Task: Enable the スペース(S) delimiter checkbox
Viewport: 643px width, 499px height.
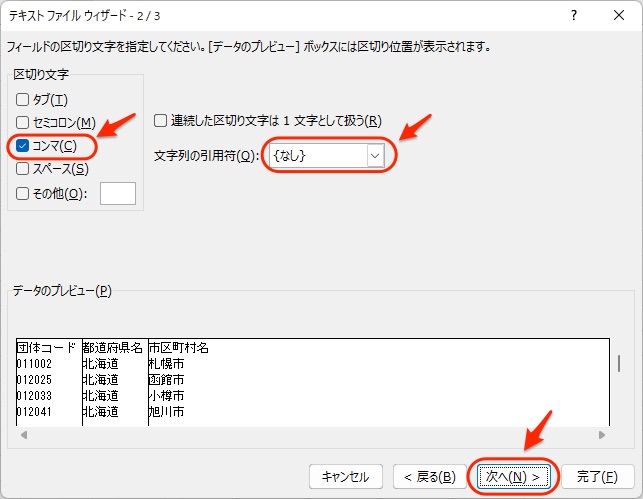Action: click(x=23, y=169)
